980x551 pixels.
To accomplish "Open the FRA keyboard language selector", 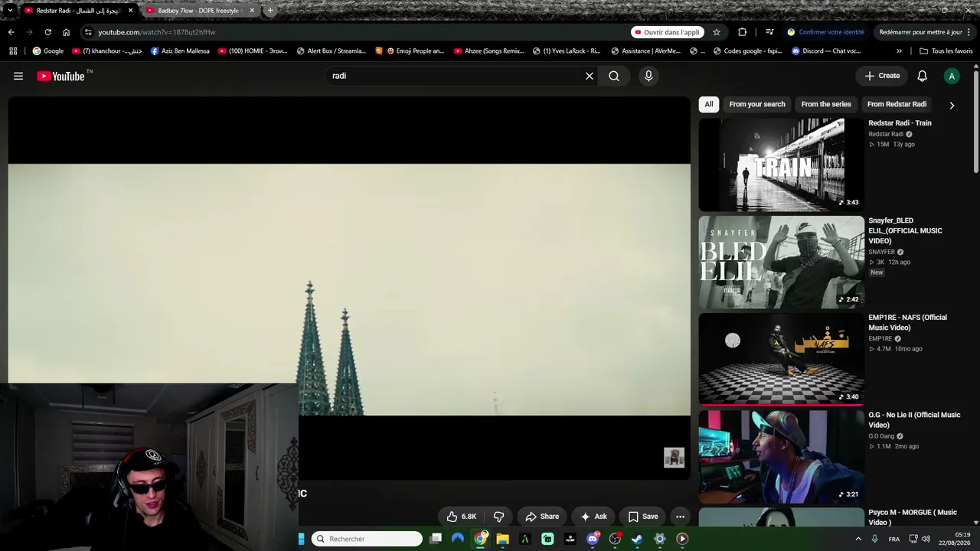I will click(x=893, y=540).
